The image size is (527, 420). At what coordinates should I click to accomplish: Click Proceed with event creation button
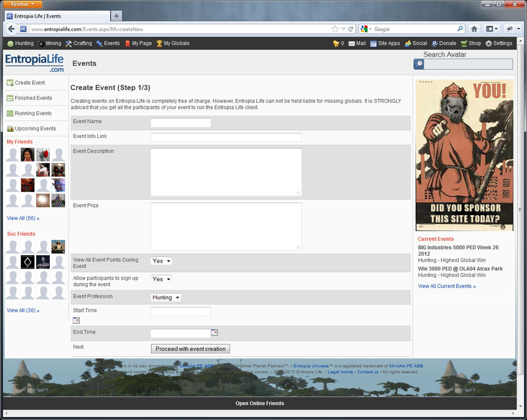190,349
